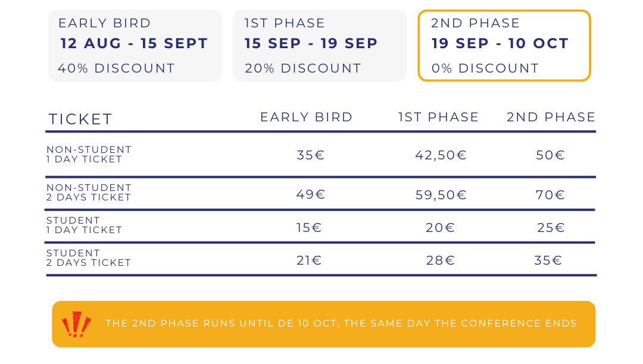Image resolution: width=643 pixels, height=364 pixels.
Task: Click the 12 AUG - 15 SEPT date range
Action: 134,43
